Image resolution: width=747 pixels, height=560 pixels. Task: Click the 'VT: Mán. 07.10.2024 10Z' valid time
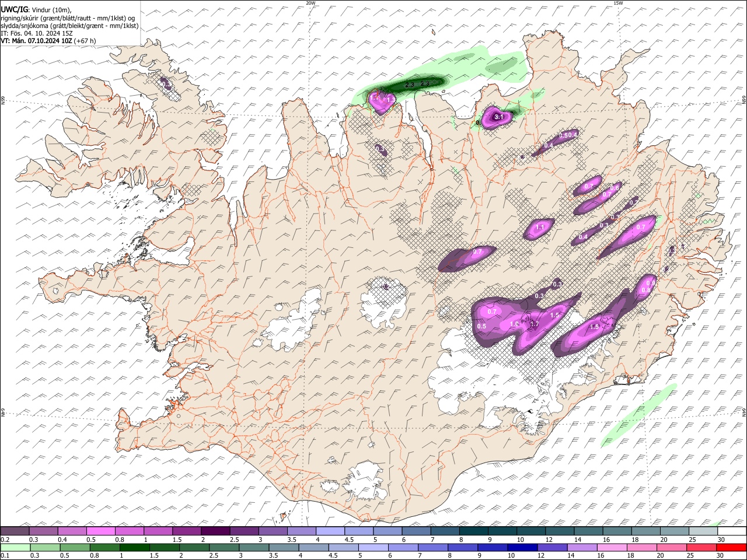(x=36, y=41)
